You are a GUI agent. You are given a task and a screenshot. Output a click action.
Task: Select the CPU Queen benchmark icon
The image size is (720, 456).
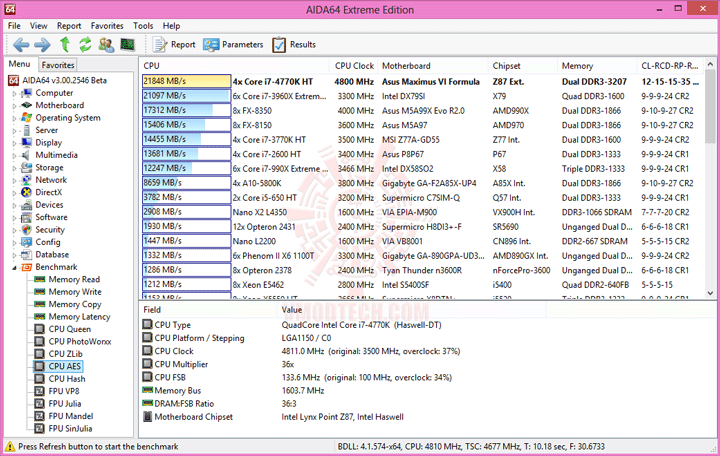pyautogui.click(x=40, y=329)
